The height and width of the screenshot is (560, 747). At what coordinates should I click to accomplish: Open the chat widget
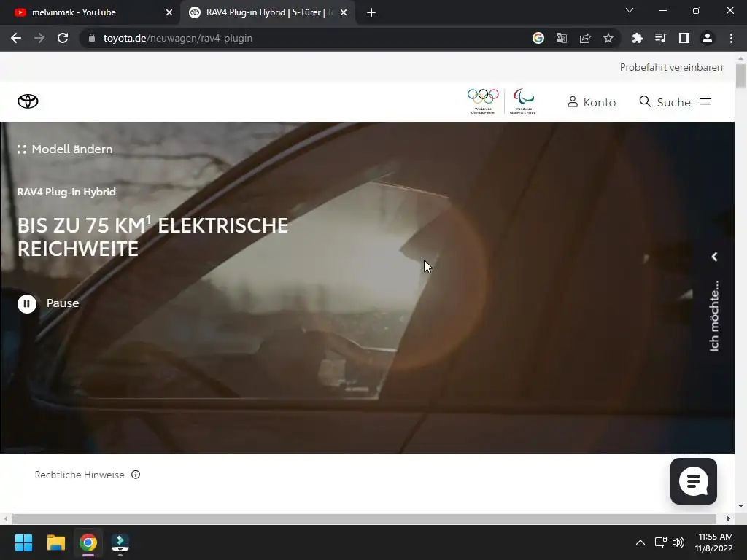(x=693, y=481)
